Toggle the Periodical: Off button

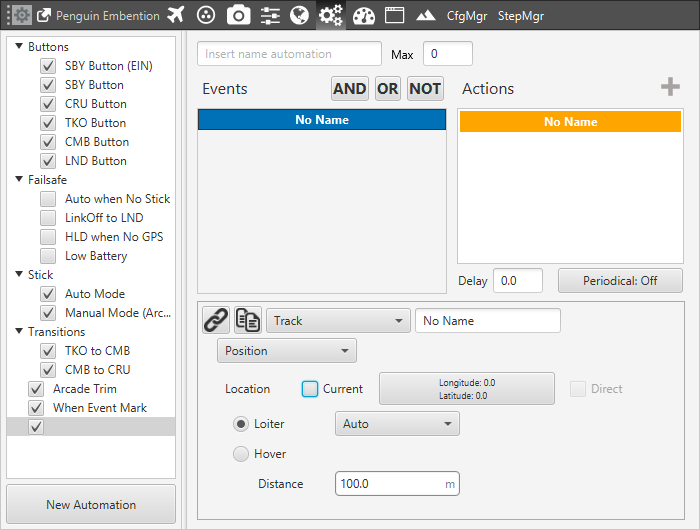pyautogui.click(x=620, y=281)
